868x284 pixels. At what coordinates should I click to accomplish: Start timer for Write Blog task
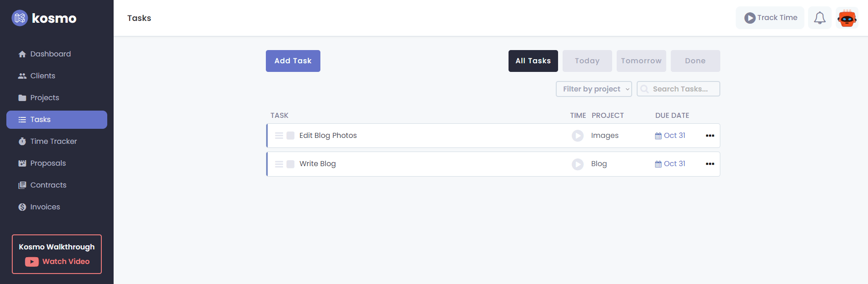(577, 164)
